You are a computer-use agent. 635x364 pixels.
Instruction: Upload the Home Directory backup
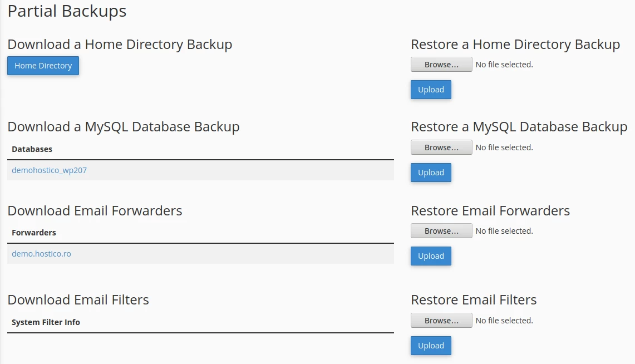coord(431,90)
